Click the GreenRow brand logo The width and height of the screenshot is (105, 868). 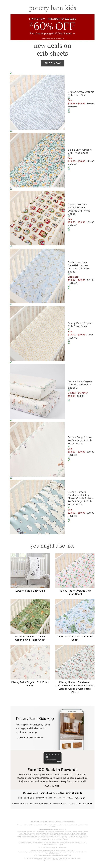coord(88,804)
